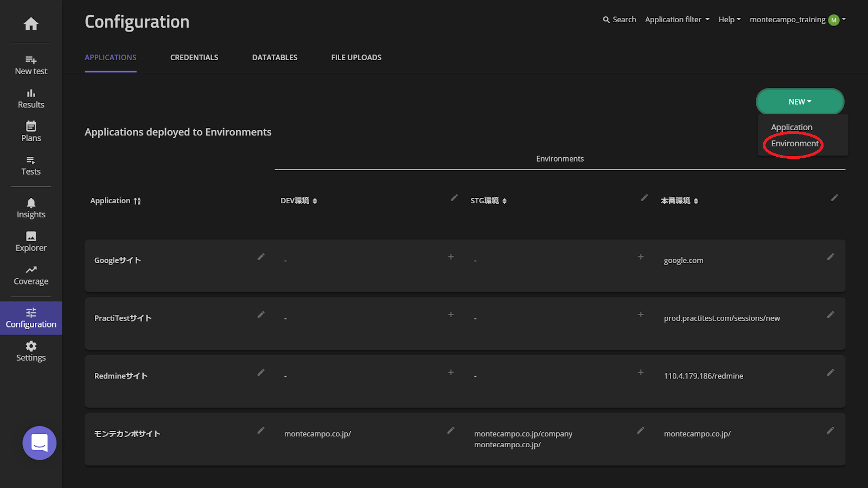This screenshot has height=488, width=868.
Task: Add STG環境 URL for Googleサイト
Action: click(641, 257)
